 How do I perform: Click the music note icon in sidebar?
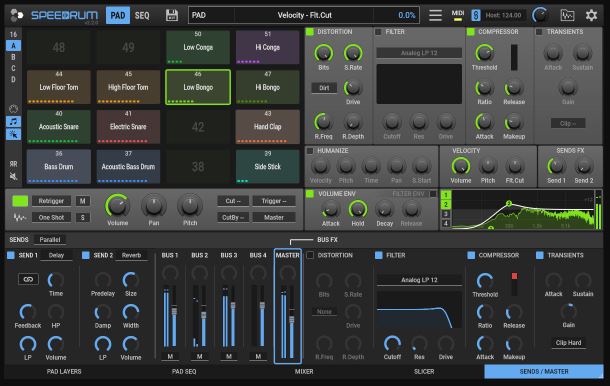tap(14, 121)
